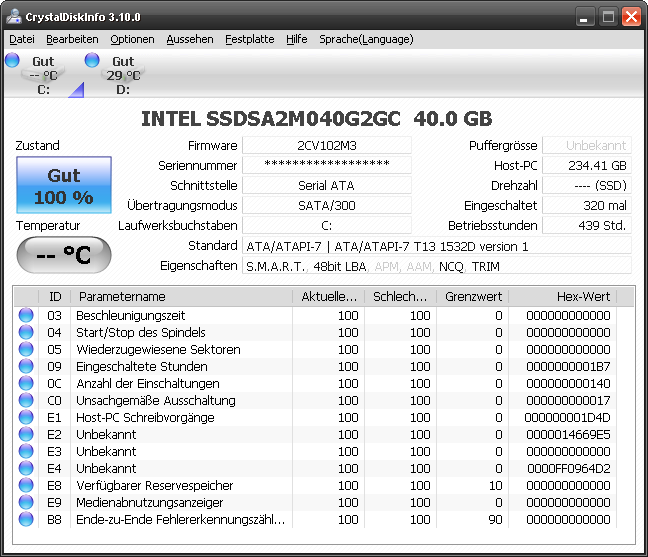Click the Firmware field 2CV102M3
648x557 pixels.
click(327, 145)
